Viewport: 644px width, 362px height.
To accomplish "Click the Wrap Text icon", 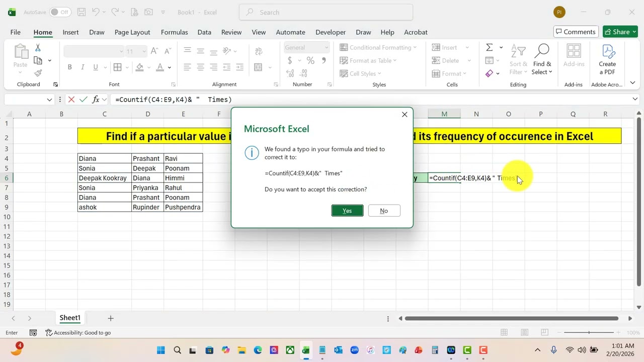I will pyautogui.click(x=259, y=51).
